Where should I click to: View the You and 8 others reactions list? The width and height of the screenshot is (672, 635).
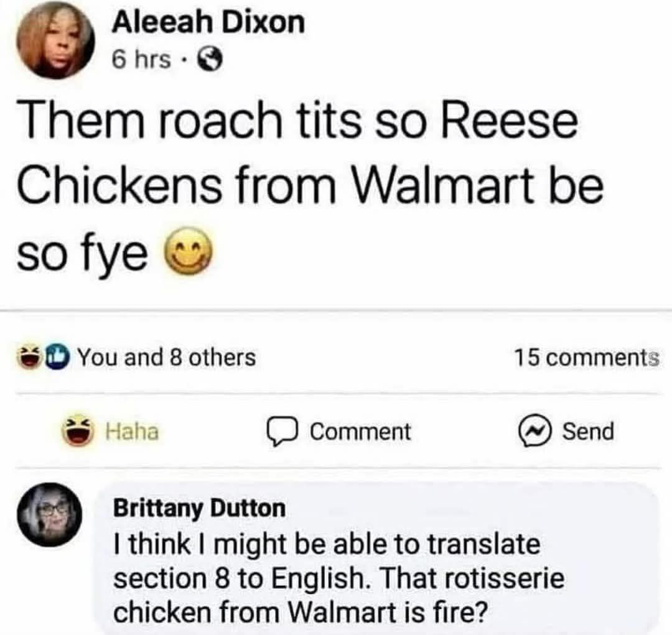pyautogui.click(x=166, y=357)
